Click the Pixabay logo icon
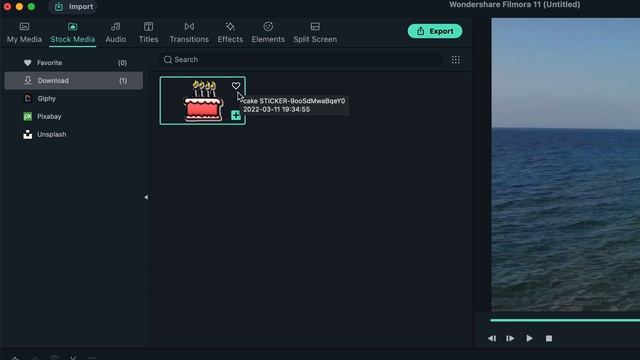 point(27,116)
